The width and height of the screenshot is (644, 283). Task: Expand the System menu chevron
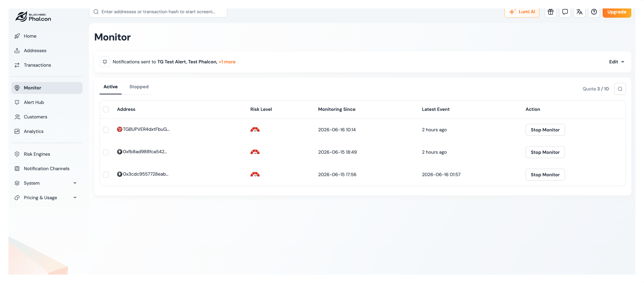pos(75,183)
